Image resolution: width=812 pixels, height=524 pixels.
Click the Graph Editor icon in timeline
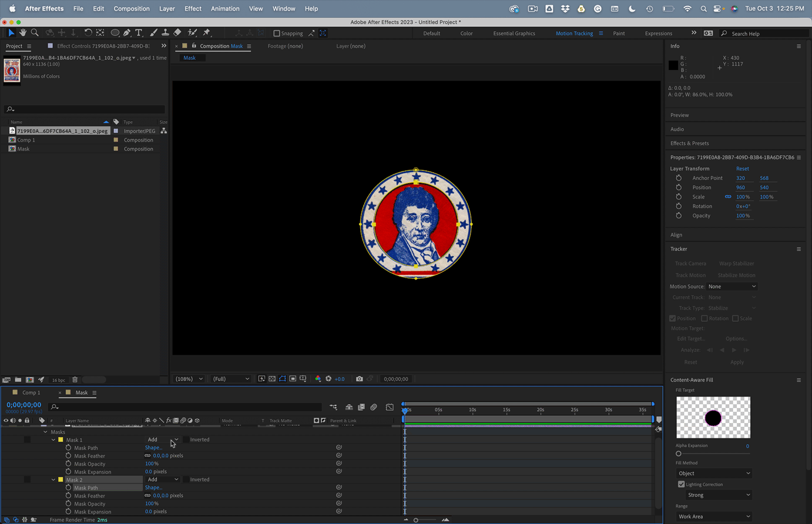pos(390,407)
